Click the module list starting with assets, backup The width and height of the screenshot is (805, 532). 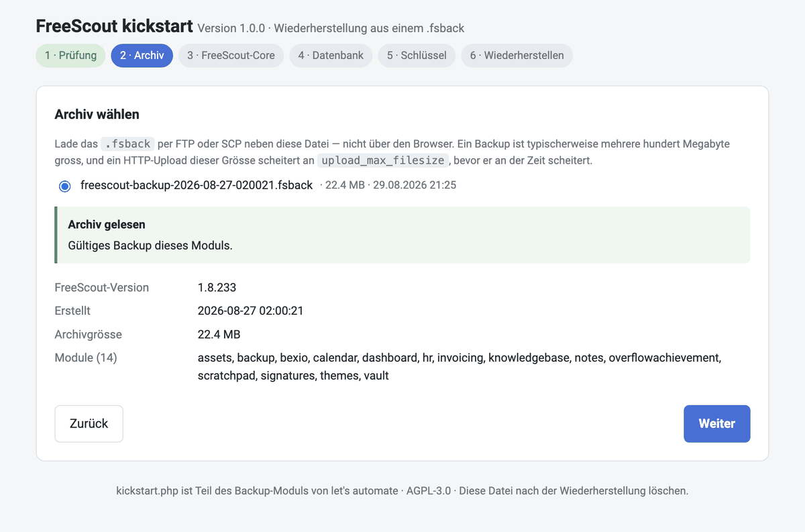[460, 367]
